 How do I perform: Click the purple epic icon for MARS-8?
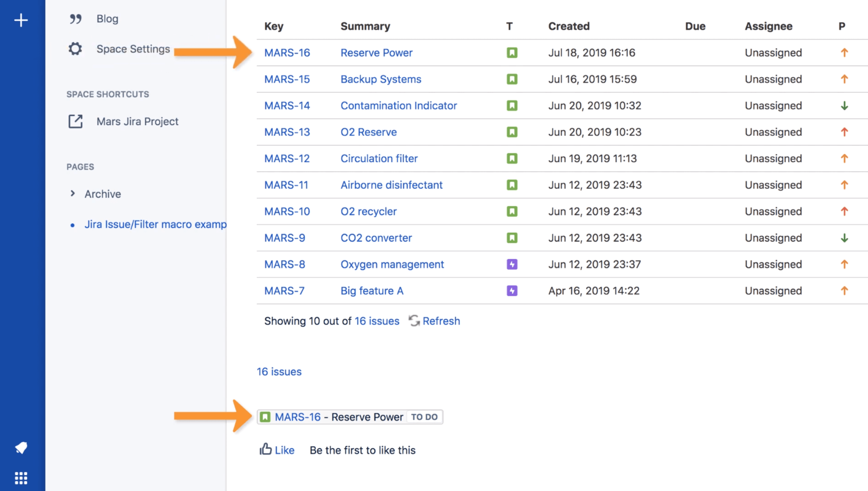(512, 264)
